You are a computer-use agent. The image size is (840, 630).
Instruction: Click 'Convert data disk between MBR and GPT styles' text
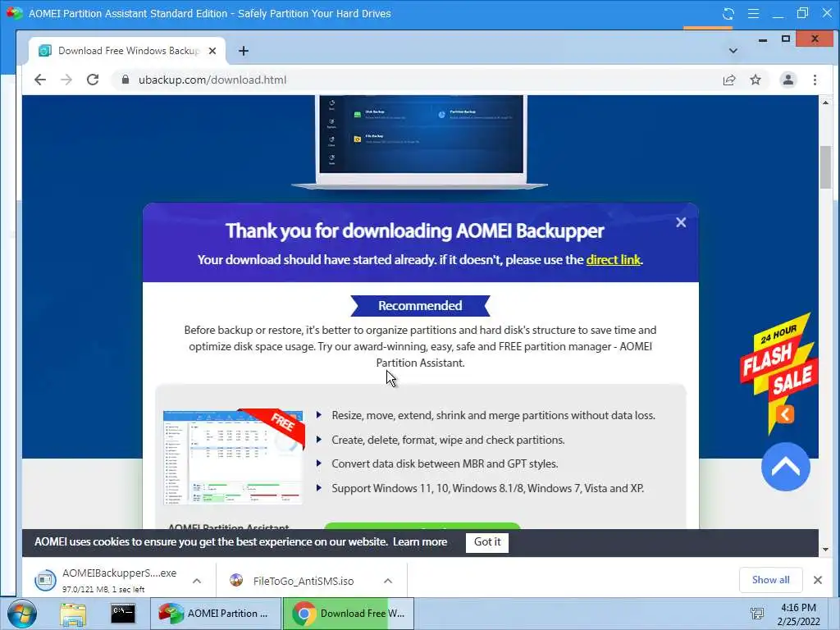click(x=445, y=464)
